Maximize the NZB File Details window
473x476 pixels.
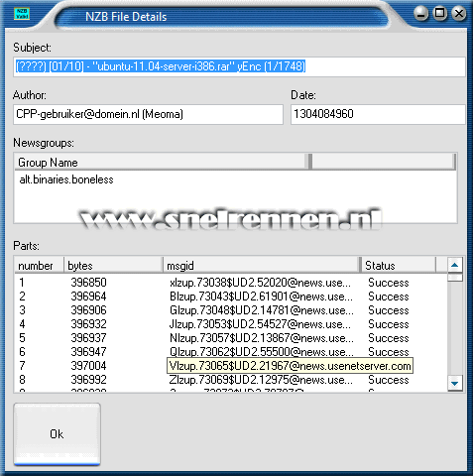coord(440,14)
